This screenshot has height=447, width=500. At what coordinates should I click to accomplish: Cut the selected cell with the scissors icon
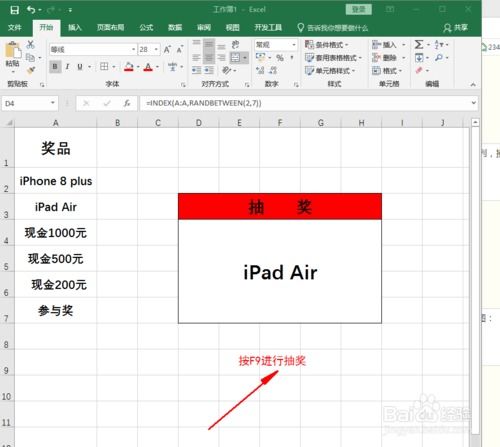30,44
